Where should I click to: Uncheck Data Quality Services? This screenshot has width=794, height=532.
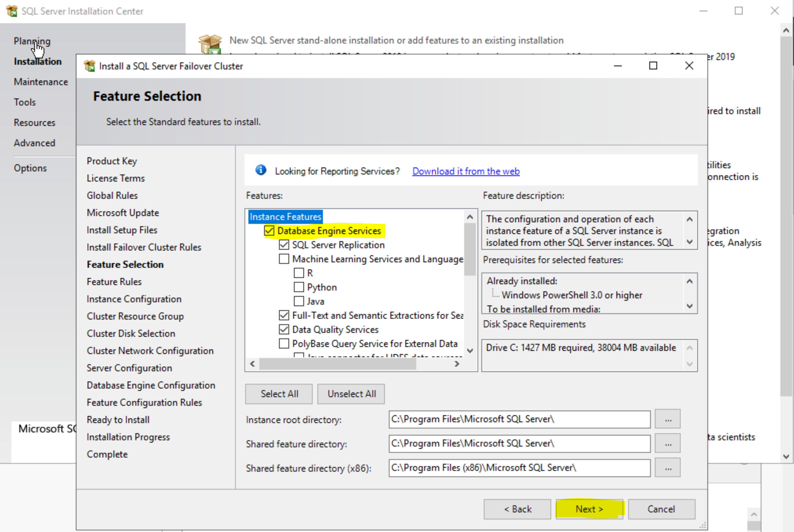coord(284,330)
